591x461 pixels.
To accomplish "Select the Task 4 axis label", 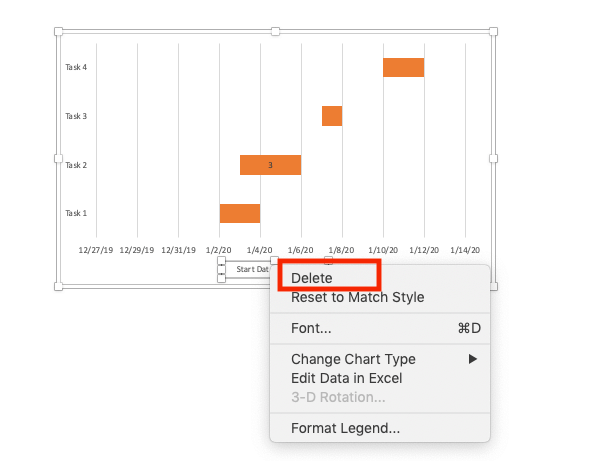I will pos(76,67).
